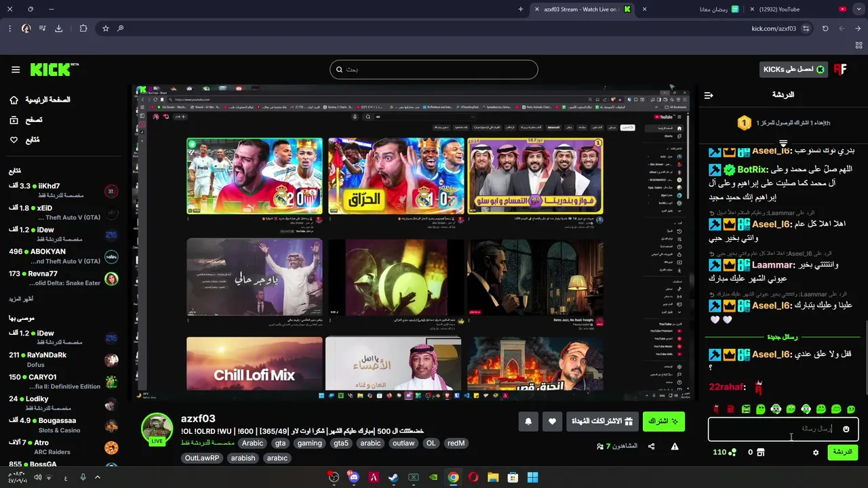The image size is (868, 488).
Task: Open Steam from the taskbar
Action: [393, 478]
